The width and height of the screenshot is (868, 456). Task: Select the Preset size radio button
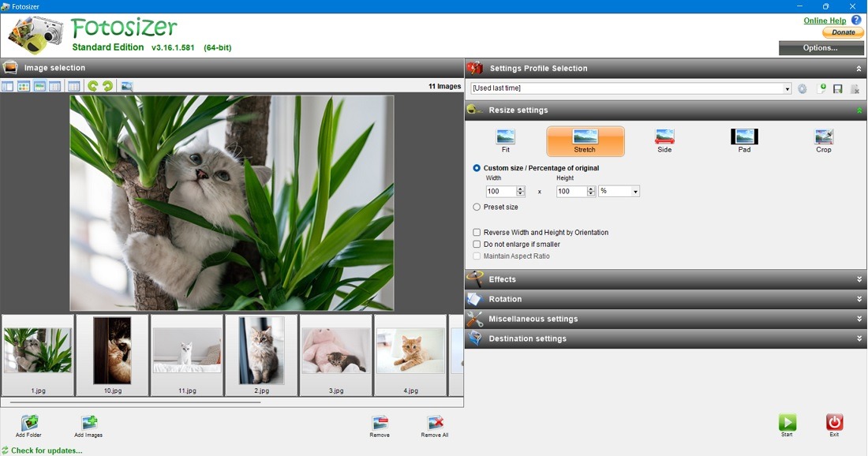point(477,207)
